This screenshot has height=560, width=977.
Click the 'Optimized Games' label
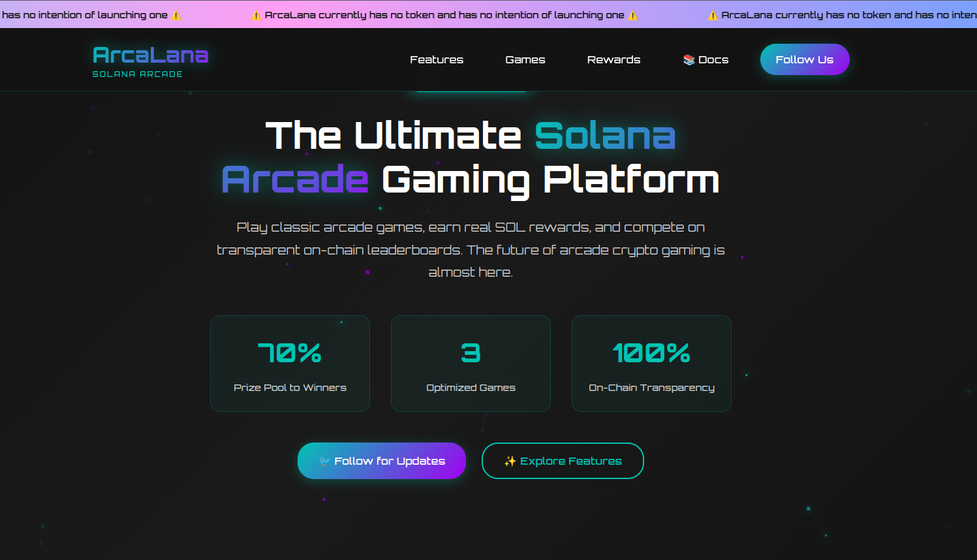[471, 388]
